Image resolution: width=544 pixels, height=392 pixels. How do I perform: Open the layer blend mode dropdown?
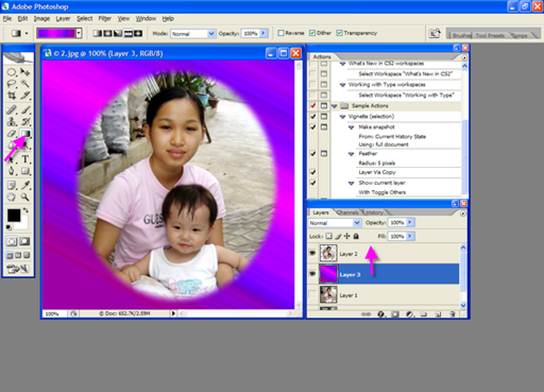[356, 222]
